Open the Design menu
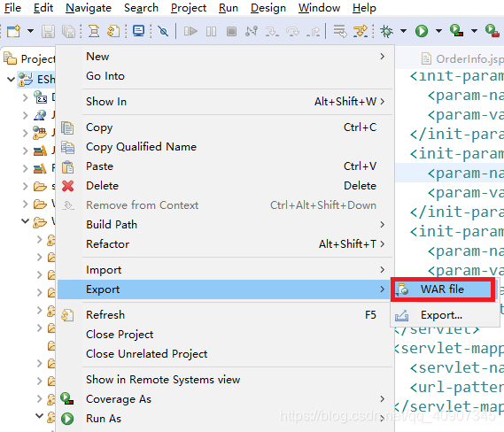The height and width of the screenshot is (432, 504). (268, 8)
